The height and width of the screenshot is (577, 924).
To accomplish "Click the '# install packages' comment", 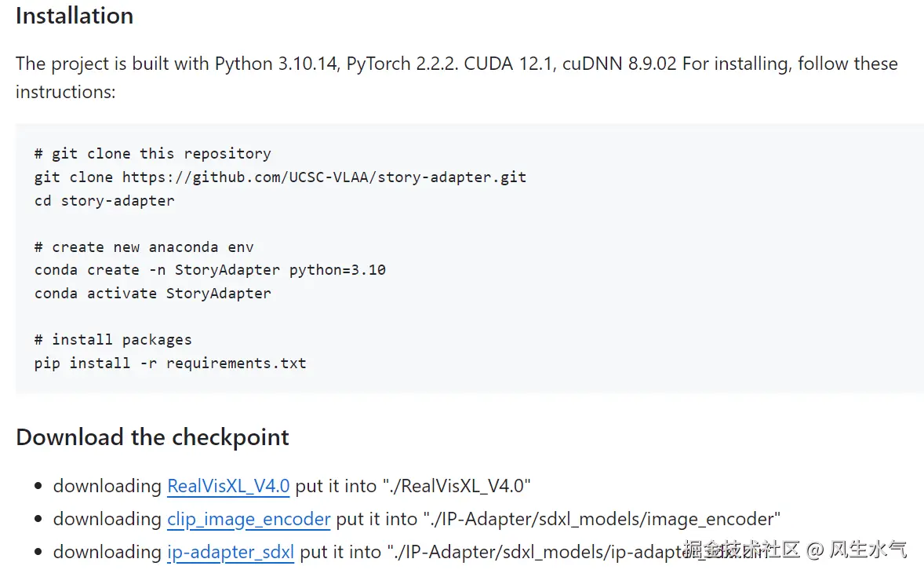I will point(113,339).
